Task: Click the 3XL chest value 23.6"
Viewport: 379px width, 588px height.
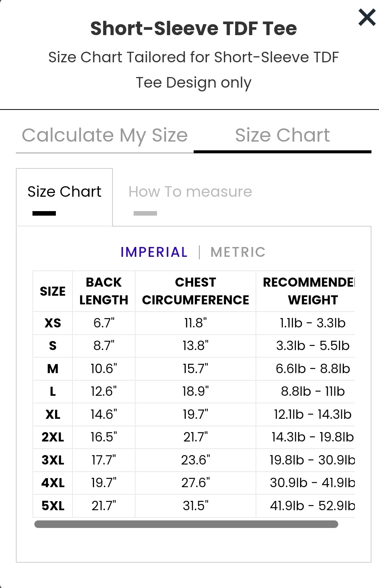Action: click(195, 460)
